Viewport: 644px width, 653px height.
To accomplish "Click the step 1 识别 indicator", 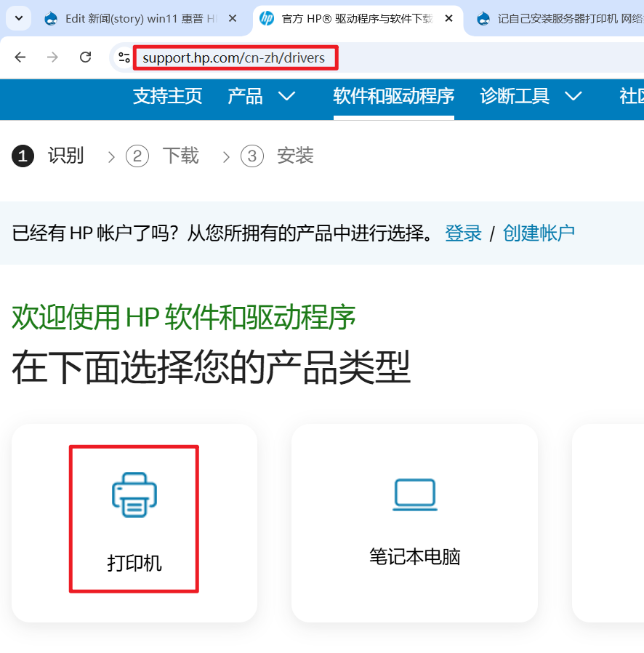I will (x=48, y=156).
